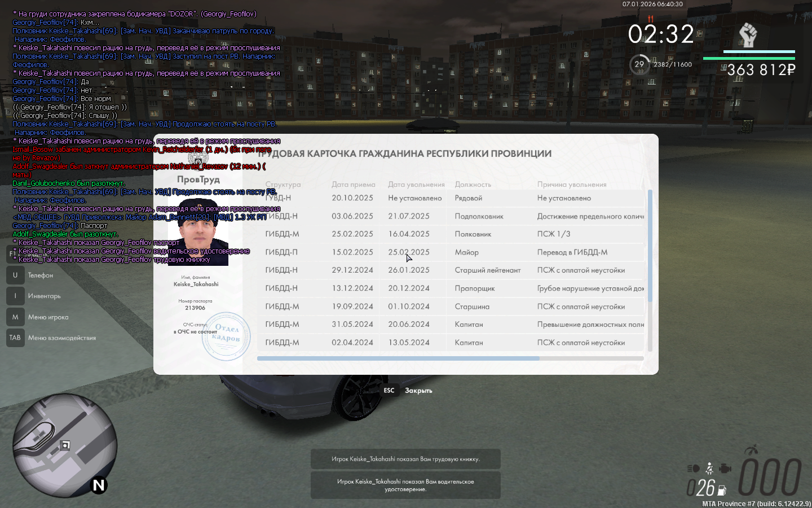Select the Полковник rank cell
812x508 pixels.
point(473,234)
